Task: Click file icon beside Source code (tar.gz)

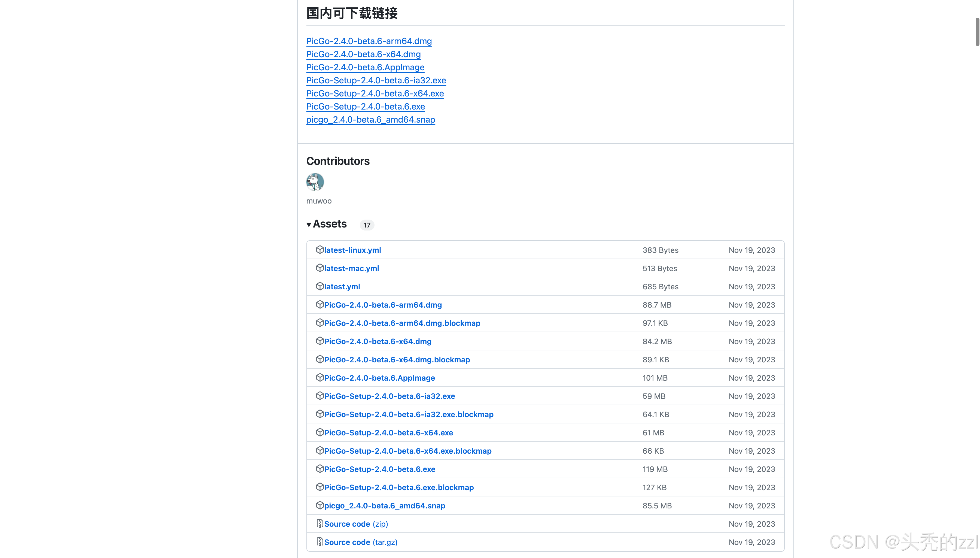Action: pos(319,542)
